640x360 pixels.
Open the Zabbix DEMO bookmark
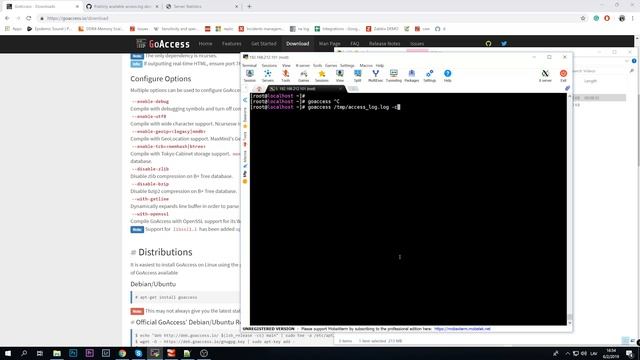click(x=382, y=29)
